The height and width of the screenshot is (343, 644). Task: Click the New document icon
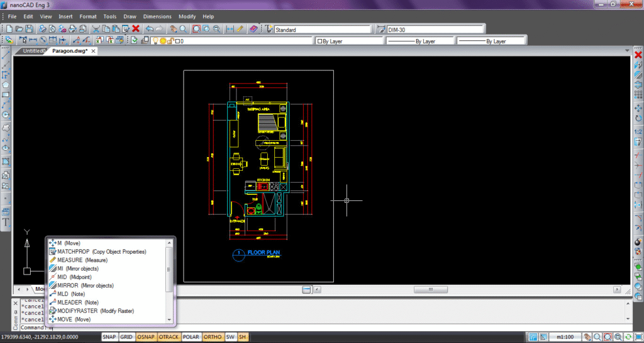coord(9,29)
